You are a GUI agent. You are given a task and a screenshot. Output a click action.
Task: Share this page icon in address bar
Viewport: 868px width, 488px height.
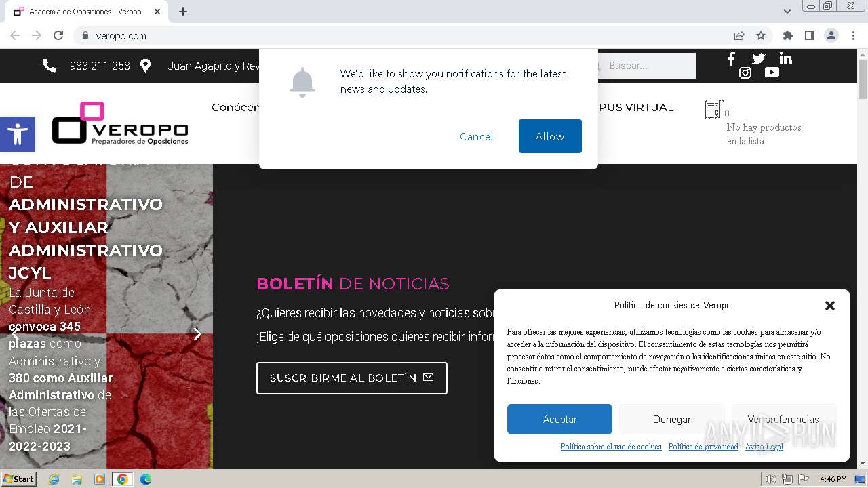pyautogui.click(x=739, y=36)
